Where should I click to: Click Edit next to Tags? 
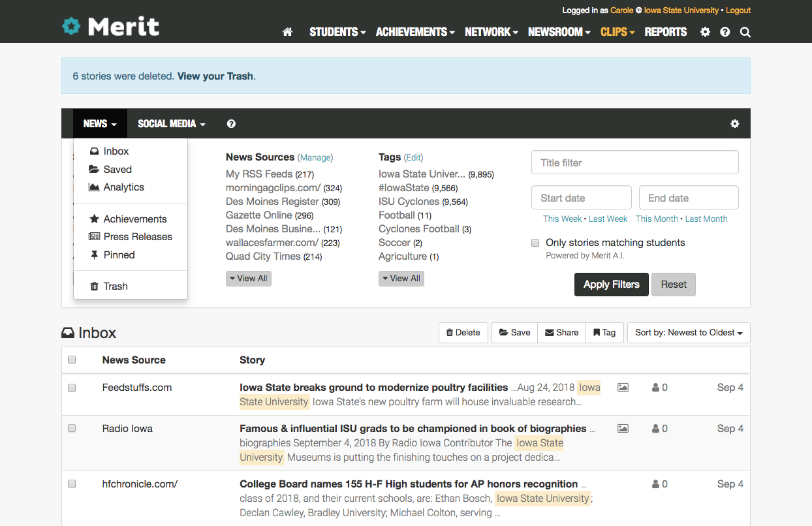pyautogui.click(x=414, y=157)
